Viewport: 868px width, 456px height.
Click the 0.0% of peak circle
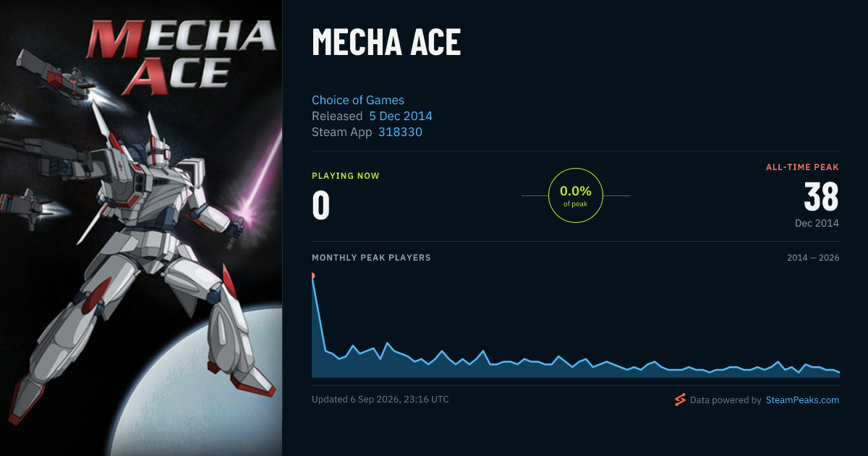point(576,195)
